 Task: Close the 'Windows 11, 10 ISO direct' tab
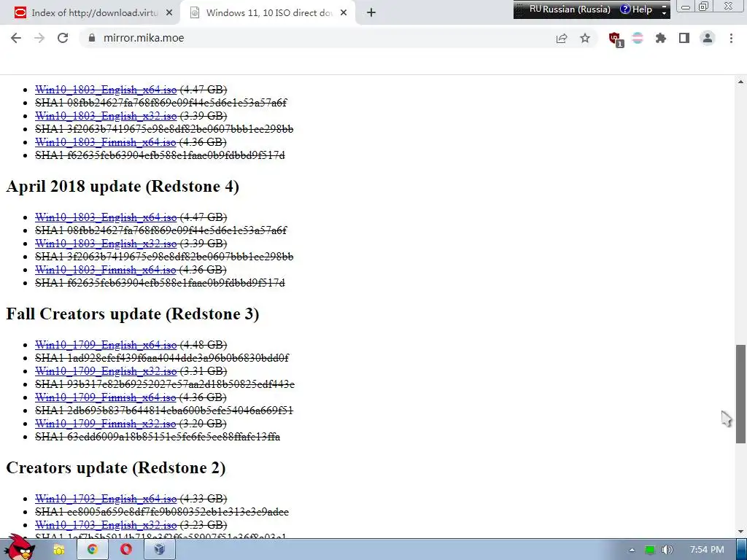pyautogui.click(x=344, y=13)
